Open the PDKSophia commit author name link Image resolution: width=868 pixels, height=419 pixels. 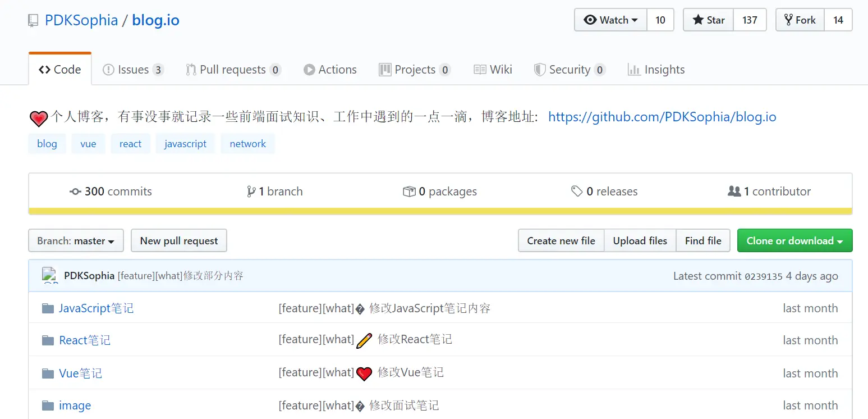pyautogui.click(x=89, y=276)
